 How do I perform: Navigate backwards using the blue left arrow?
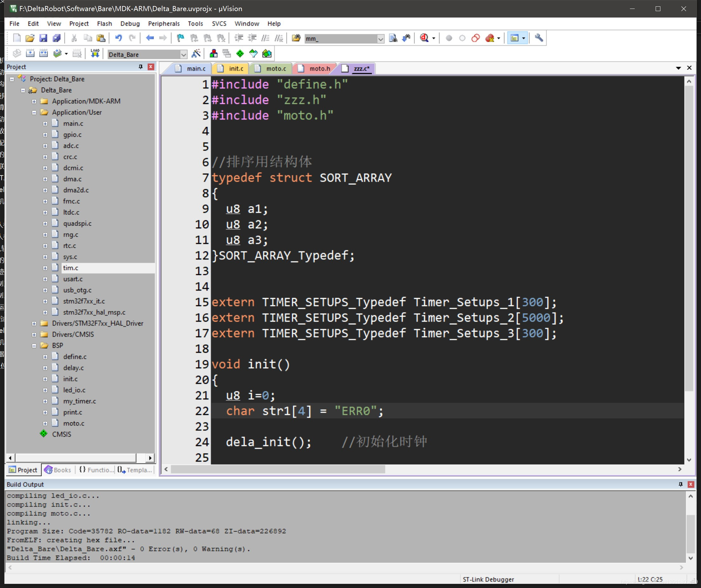(150, 38)
